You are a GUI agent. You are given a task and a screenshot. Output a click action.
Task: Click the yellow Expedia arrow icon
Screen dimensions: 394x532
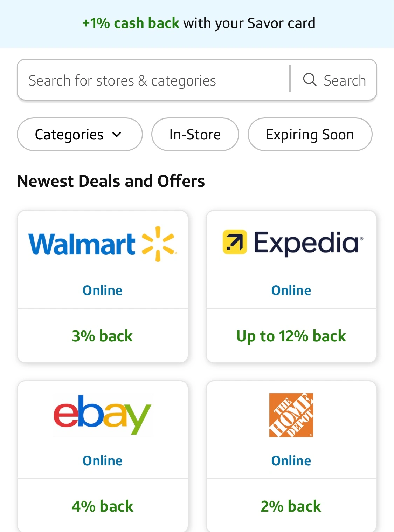click(235, 242)
